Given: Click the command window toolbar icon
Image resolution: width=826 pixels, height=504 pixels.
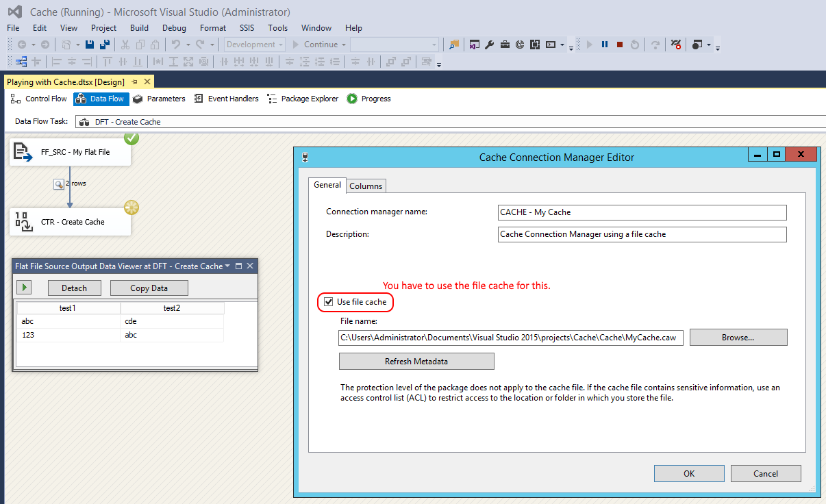Looking at the screenshot, I should click(551, 45).
